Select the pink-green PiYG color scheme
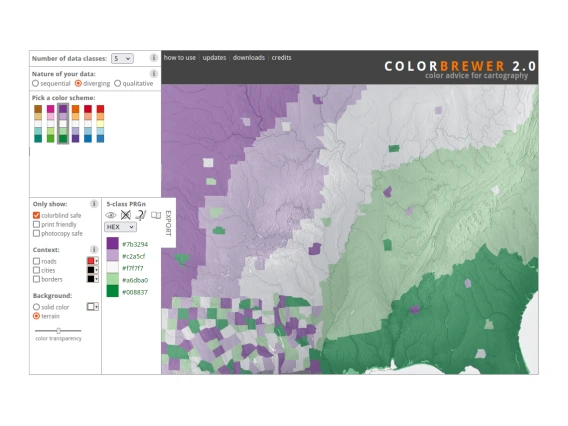 [x=50, y=124]
